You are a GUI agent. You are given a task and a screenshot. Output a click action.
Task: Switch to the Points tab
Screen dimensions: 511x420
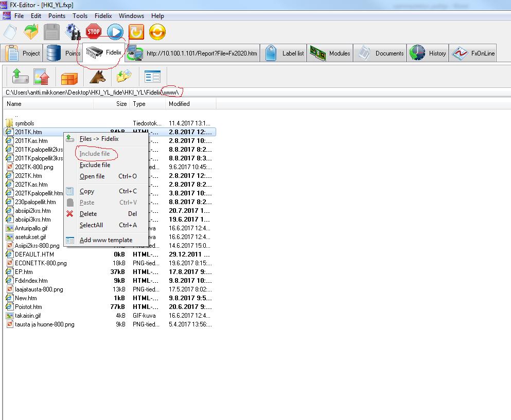[x=63, y=53]
